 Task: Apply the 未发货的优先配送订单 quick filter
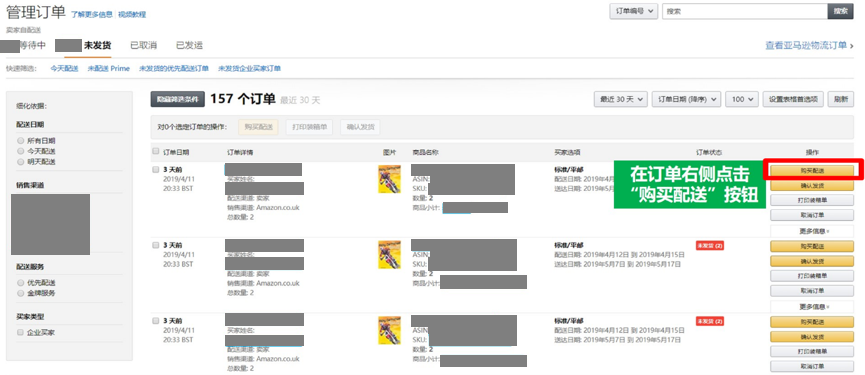click(x=174, y=68)
